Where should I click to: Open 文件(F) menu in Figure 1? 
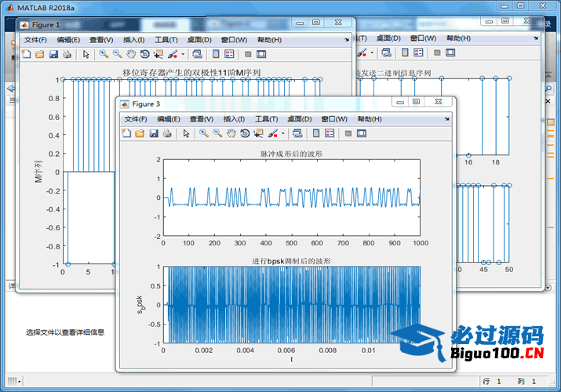point(35,40)
